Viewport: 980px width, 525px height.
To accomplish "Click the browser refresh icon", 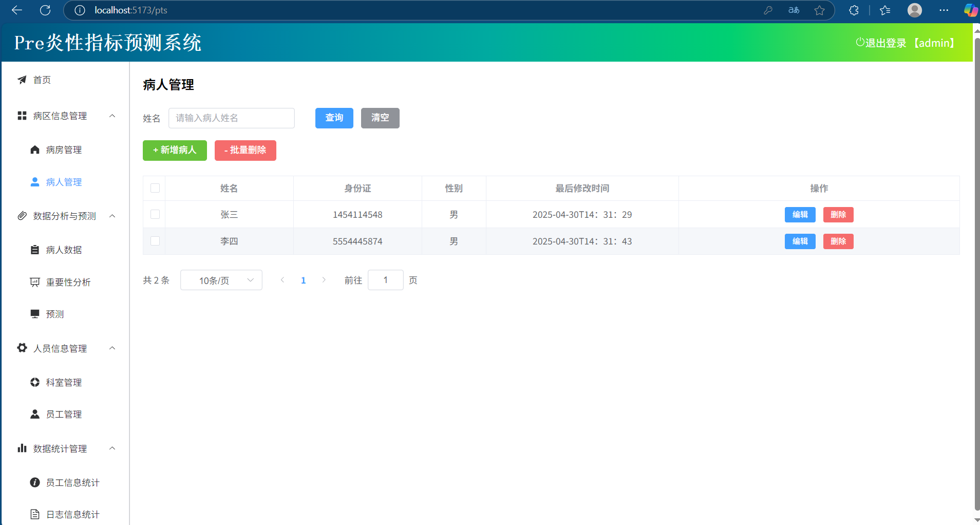I will tap(45, 10).
